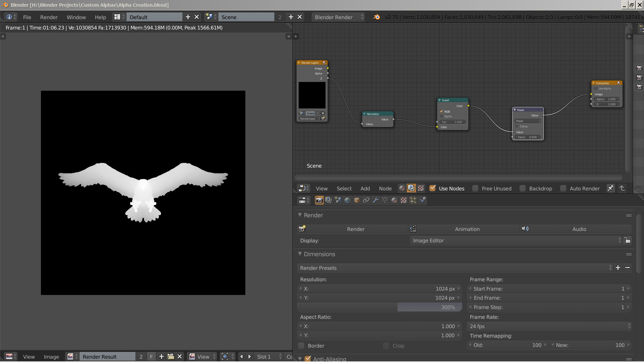The height and width of the screenshot is (362, 644).
Task: Enable the Free Unused checkbox
Action: 475,188
